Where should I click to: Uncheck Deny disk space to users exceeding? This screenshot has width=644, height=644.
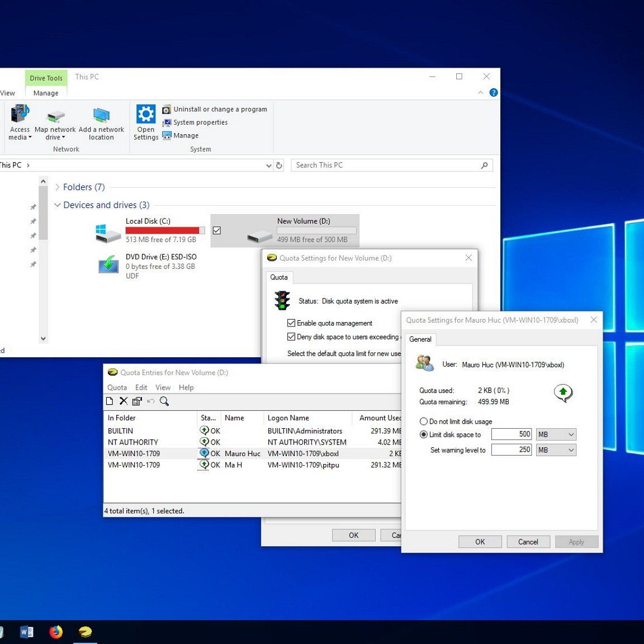pos(291,337)
